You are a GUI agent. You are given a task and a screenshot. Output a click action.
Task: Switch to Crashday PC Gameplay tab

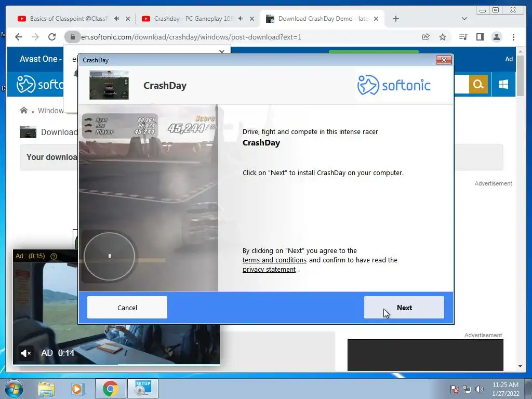click(x=193, y=19)
